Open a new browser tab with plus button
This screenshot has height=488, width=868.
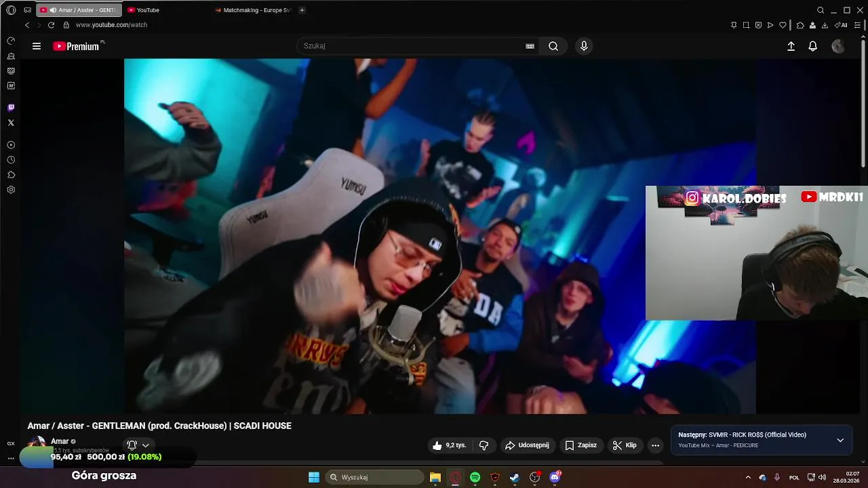(302, 10)
